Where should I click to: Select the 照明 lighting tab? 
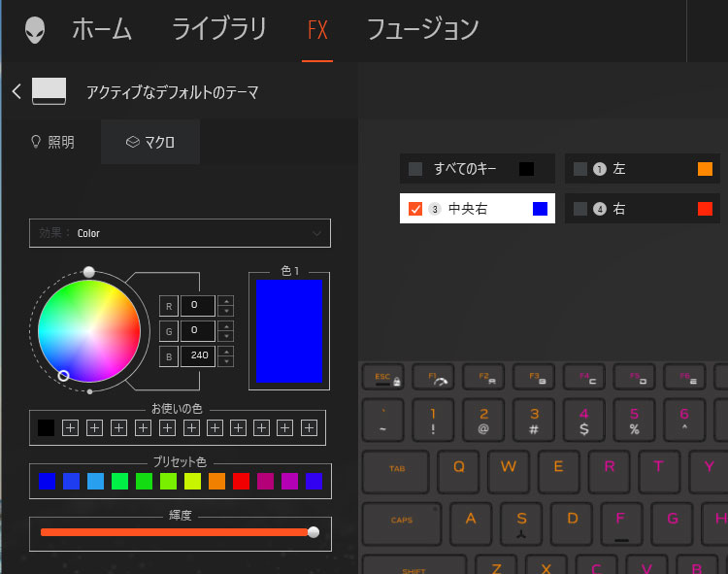pos(52,142)
